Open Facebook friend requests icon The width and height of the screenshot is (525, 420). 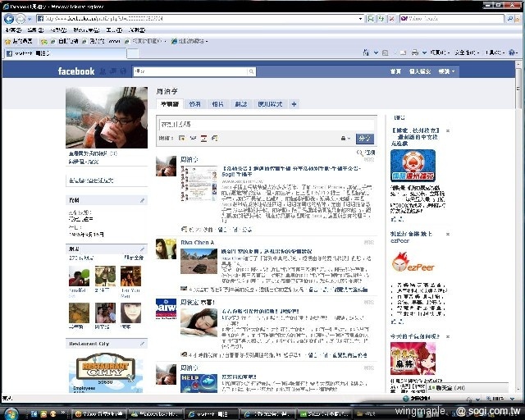[x=103, y=71]
